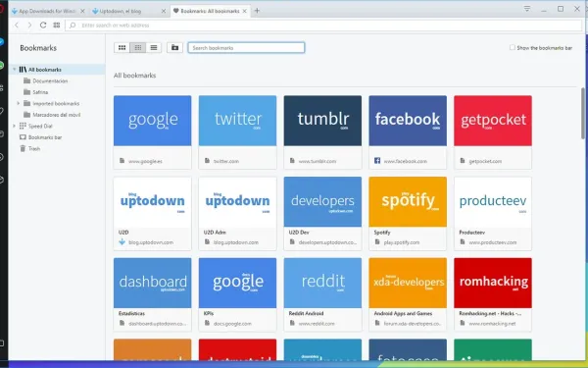Viewport: 588px width, 368px height.
Task: Click the www.reddit.com link
Action: 317,324
